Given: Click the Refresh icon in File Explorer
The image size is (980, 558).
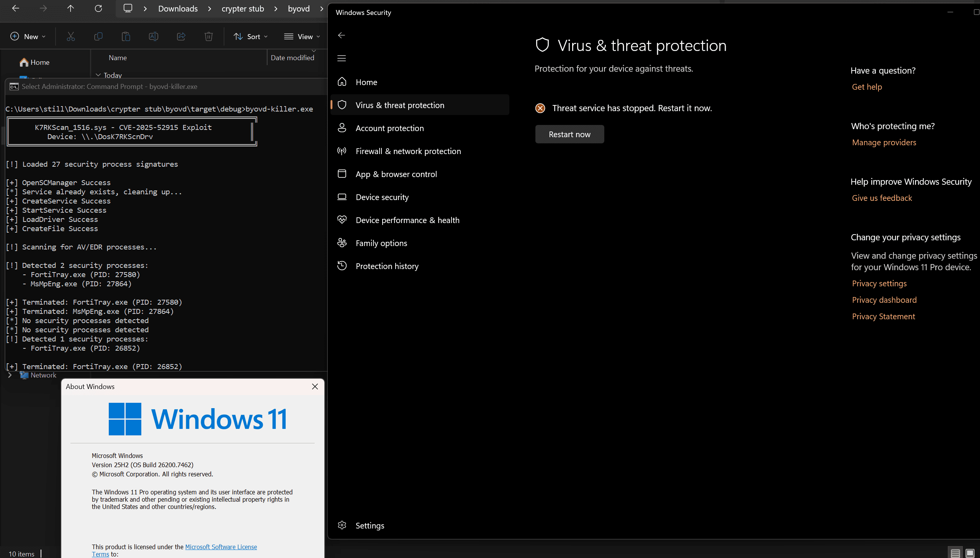Looking at the screenshot, I should pyautogui.click(x=98, y=8).
